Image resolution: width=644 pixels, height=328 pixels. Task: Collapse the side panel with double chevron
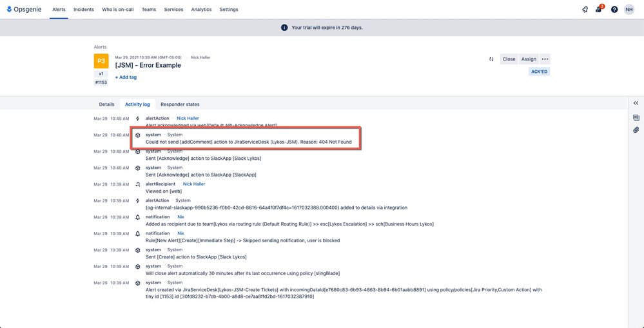pyautogui.click(x=636, y=103)
